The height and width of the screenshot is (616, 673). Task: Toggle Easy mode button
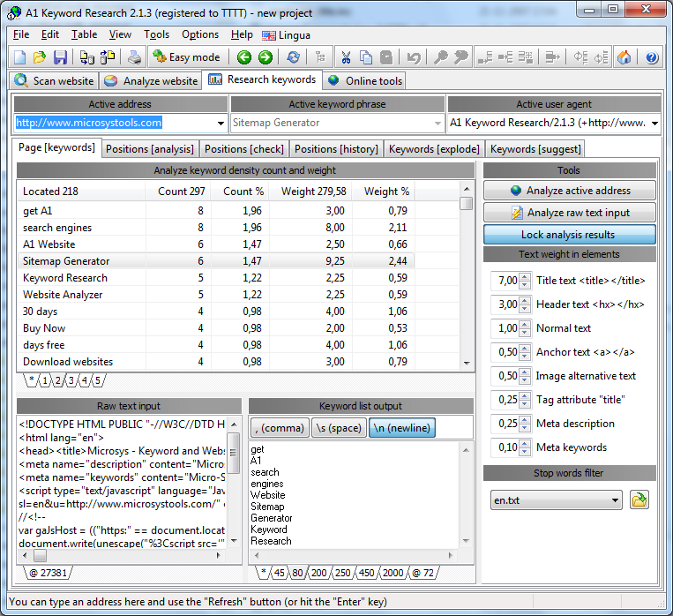click(187, 57)
